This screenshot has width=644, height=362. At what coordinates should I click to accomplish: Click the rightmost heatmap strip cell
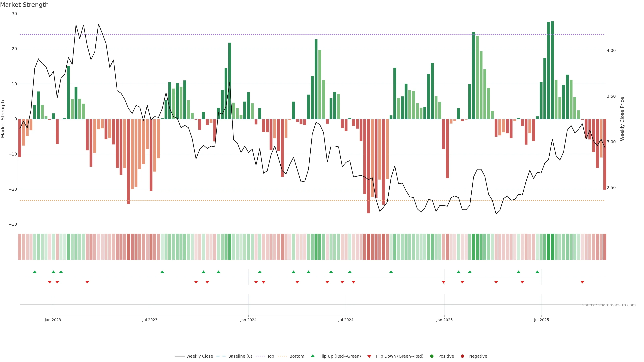tap(605, 247)
